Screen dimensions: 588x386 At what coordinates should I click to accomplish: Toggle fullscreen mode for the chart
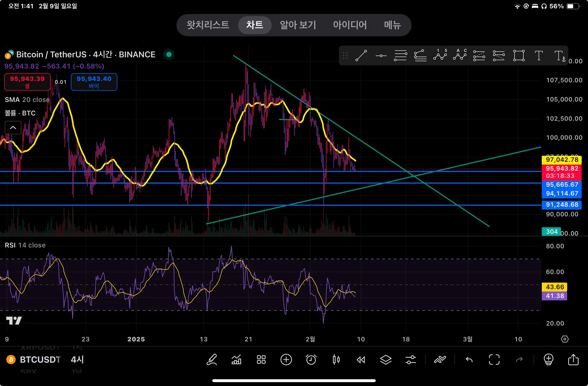tap(494, 360)
